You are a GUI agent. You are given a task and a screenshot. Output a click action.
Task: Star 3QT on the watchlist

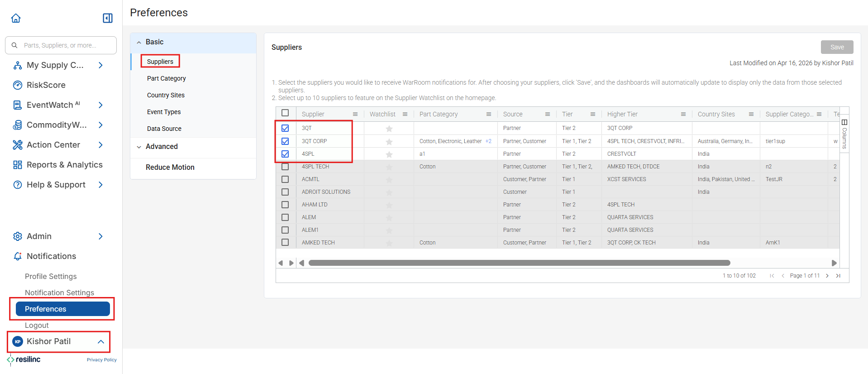[x=389, y=129]
